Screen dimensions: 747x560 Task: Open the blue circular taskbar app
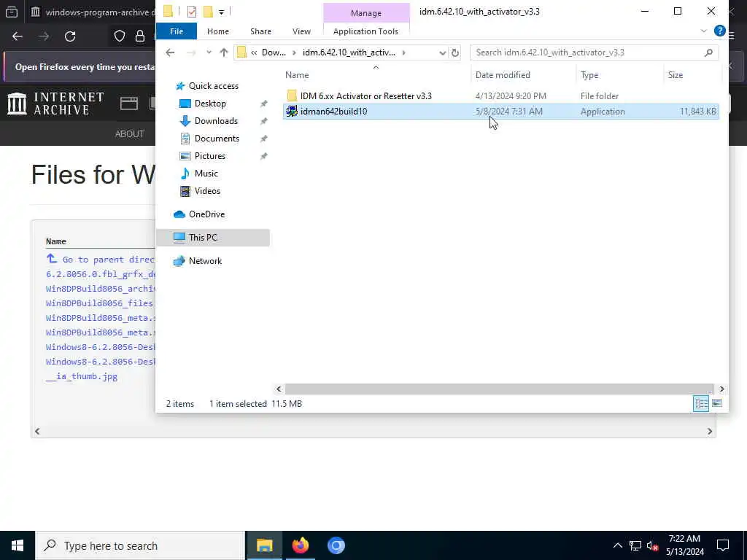pyautogui.click(x=336, y=545)
